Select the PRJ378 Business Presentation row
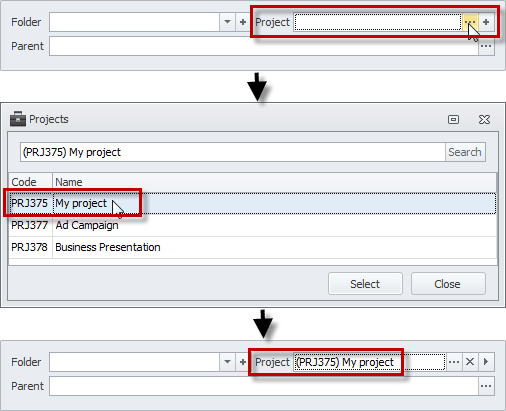This screenshot has height=411, width=506. click(253, 247)
